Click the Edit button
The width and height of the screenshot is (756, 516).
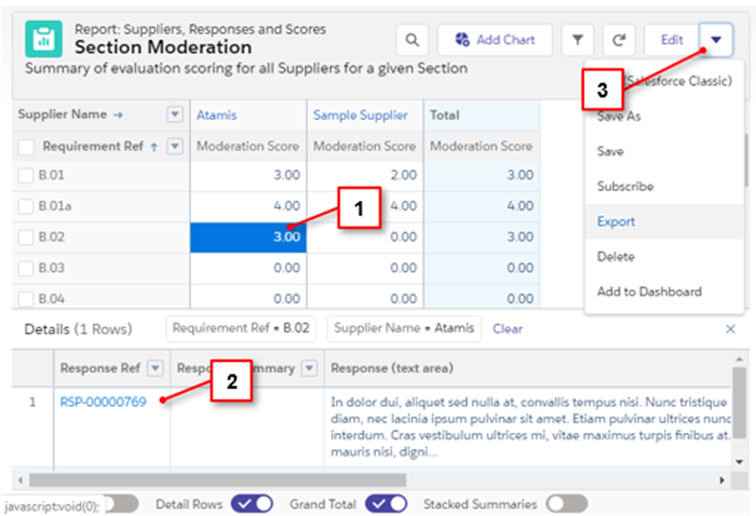pyautogui.click(x=671, y=40)
